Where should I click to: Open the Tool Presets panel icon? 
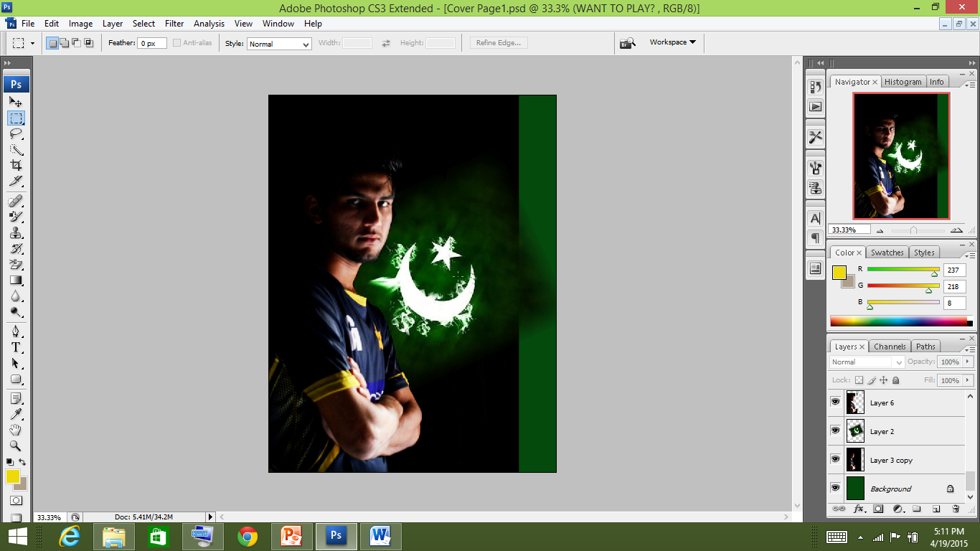click(x=815, y=136)
